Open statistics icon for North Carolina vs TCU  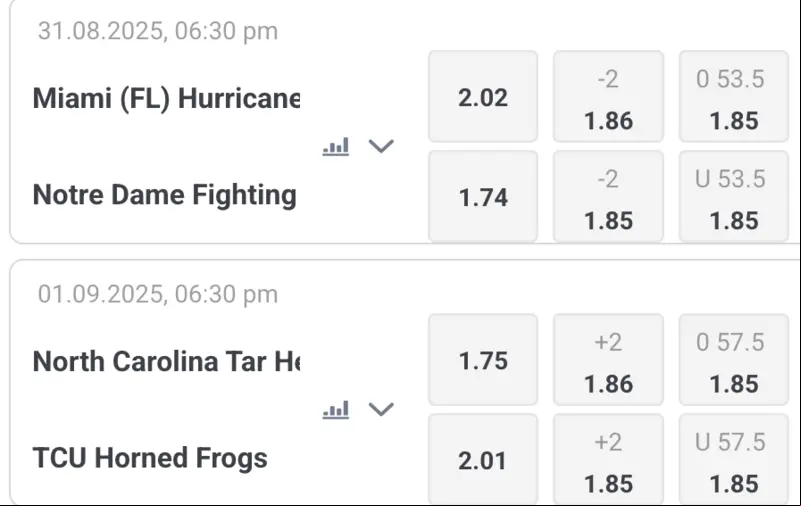point(336,409)
